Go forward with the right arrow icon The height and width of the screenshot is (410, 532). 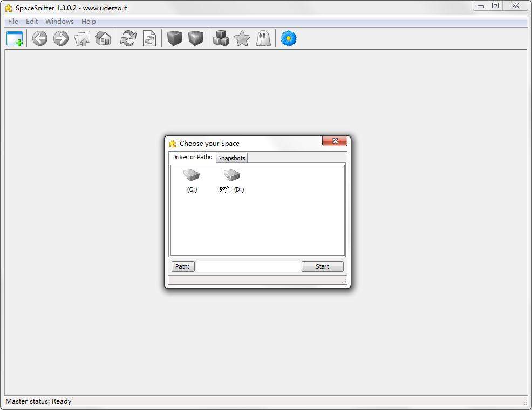pyautogui.click(x=61, y=39)
